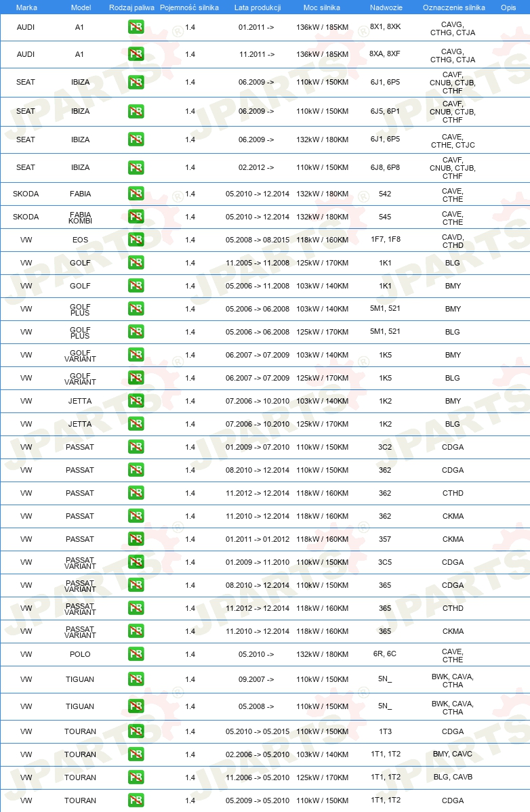Select the '02.2006 -> 05.2010' production years
The image size is (530, 812).
[258, 754]
